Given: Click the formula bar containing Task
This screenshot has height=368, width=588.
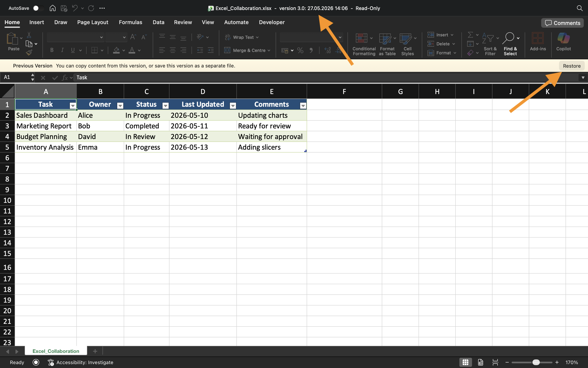Looking at the screenshot, I should 326,77.
